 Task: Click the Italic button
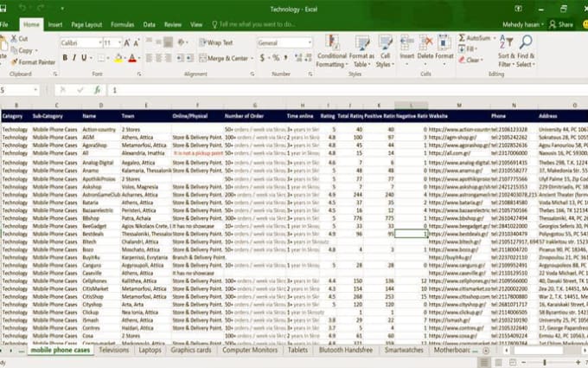74,58
